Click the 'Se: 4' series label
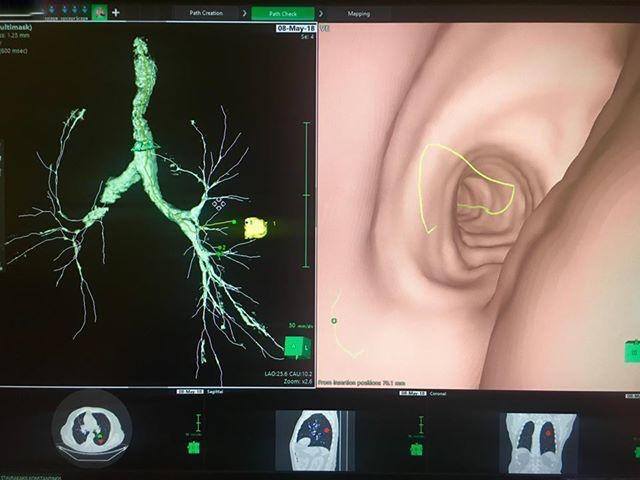640x480 pixels. pos(307,37)
